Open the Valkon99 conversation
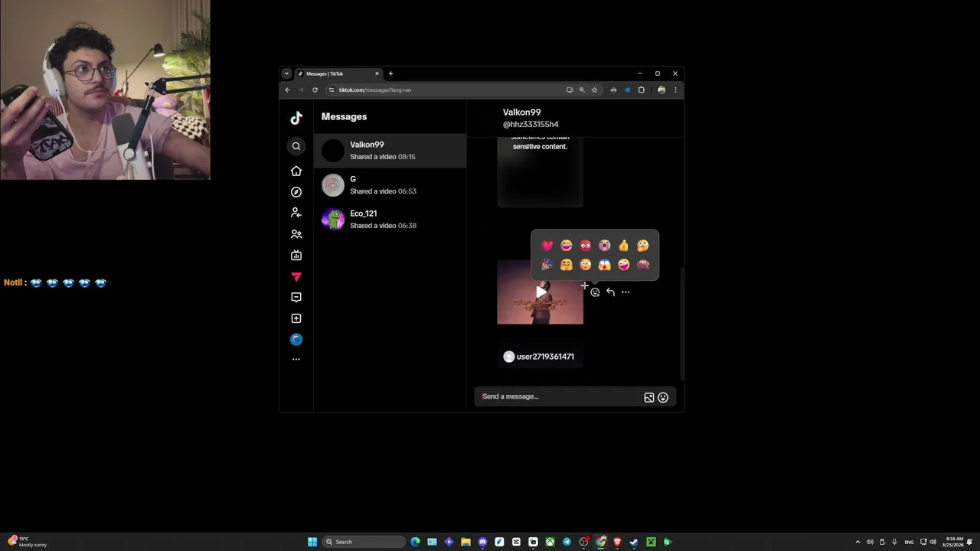This screenshot has height=551, width=980. pos(390,151)
